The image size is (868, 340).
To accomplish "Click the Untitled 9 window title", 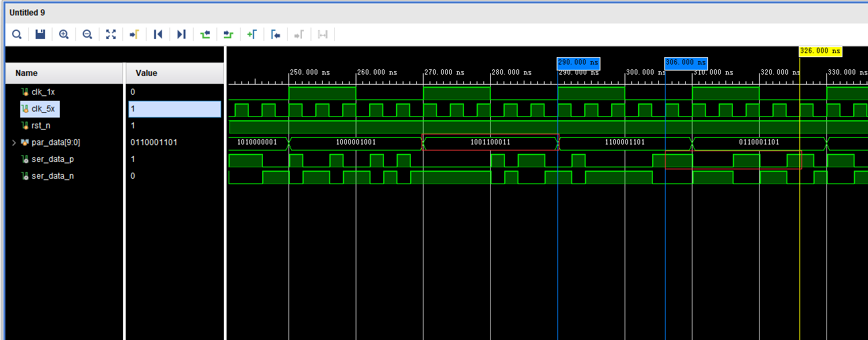I will 27,13.
